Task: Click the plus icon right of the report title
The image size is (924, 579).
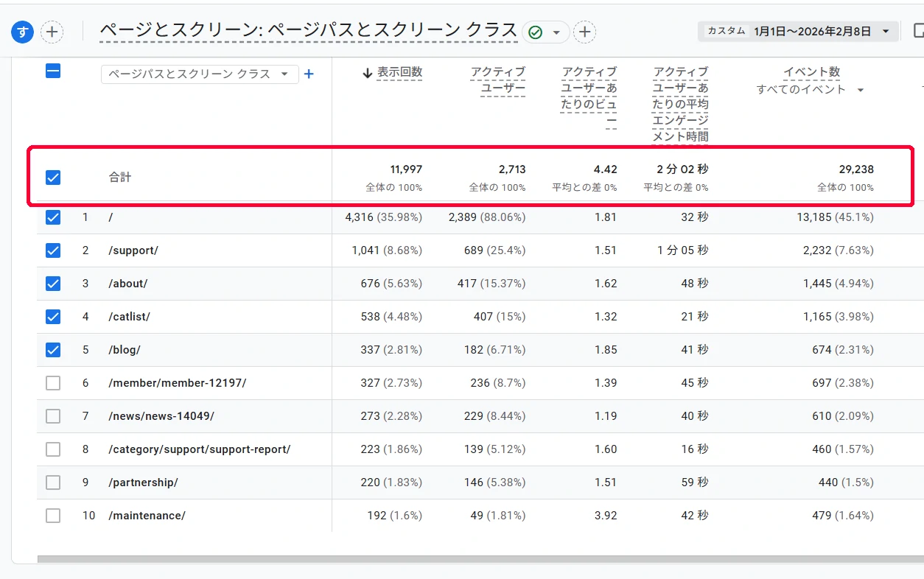Action: click(x=584, y=32)
